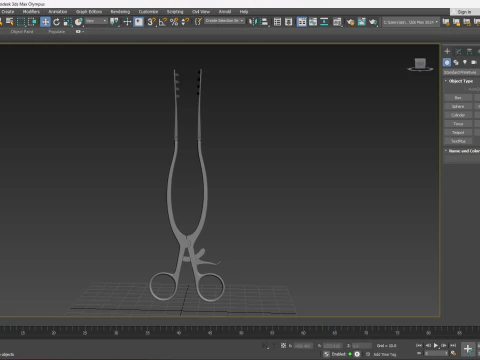Select the Rectangular Selection Region tool
The width and height of the screenshot is (480, 360).
21,22
